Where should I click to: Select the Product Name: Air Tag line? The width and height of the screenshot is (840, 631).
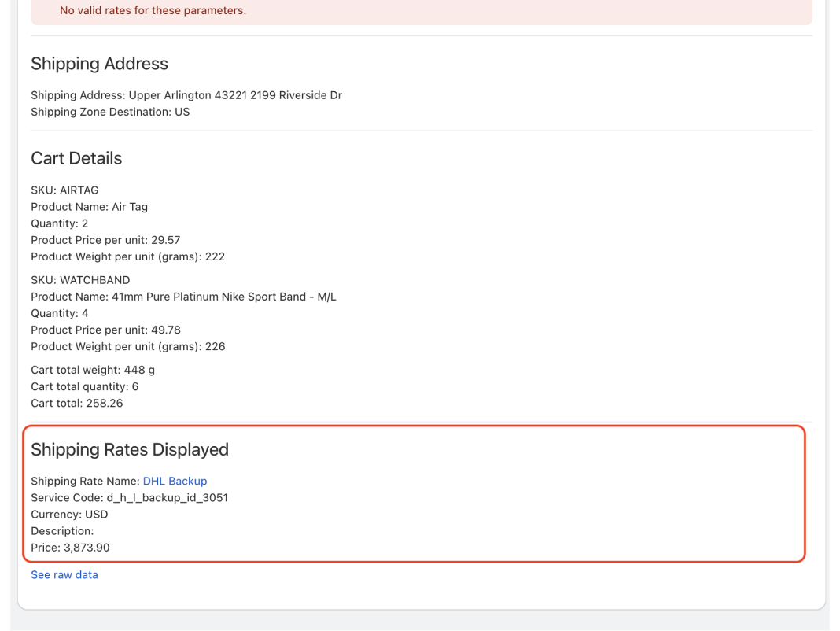click(90, 207)
